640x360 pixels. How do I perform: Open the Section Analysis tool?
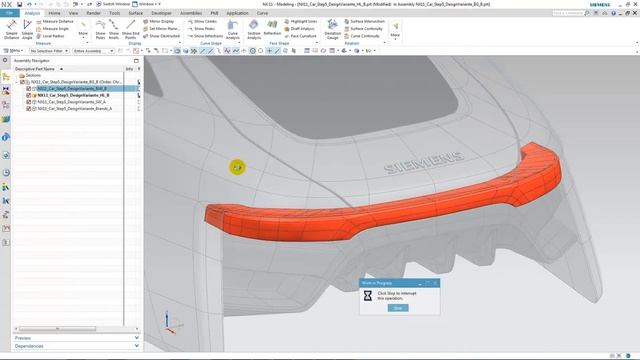pyautogui.click(x=254, y=29)
